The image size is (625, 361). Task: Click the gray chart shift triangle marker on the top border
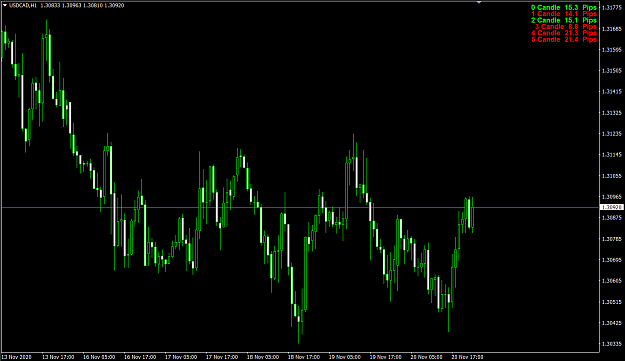click(479, 2)
